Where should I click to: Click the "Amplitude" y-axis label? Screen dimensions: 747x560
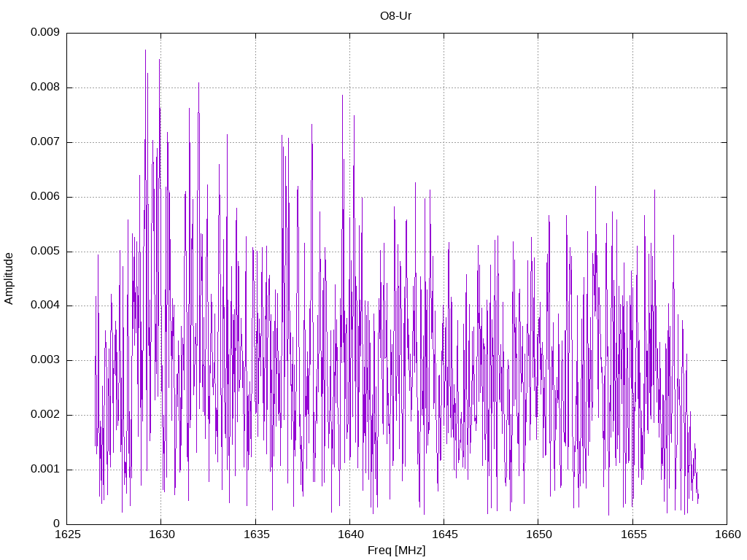pyautogui.click(x=9, y=279)
